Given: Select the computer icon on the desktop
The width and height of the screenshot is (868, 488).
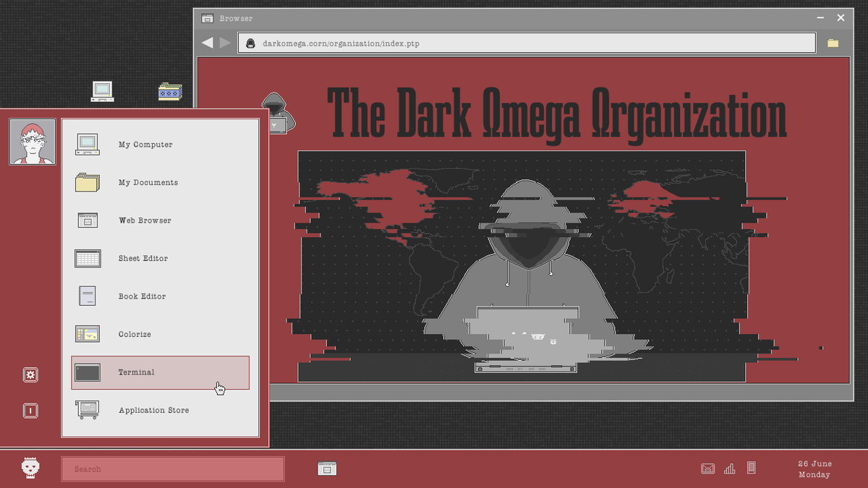Looking at the screenshot, I should [103, 91].
